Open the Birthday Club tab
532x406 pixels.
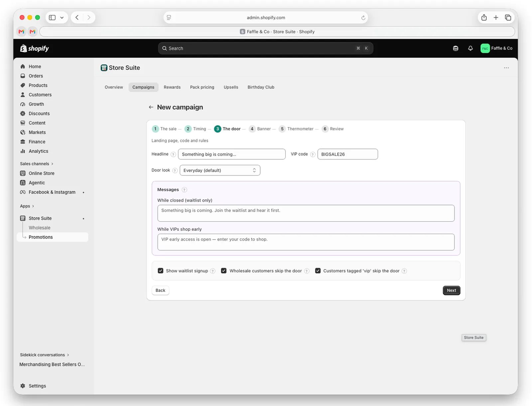click(x=261, y=87)
